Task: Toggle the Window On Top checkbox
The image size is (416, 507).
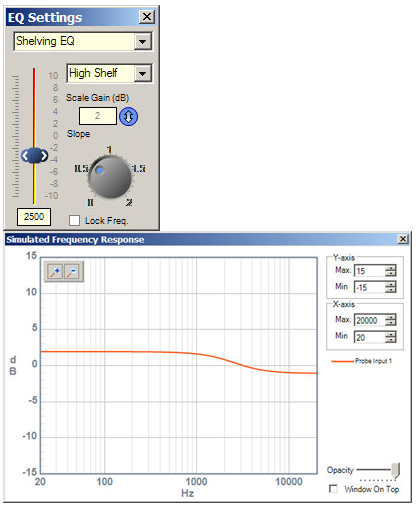Action: tap(333, 489)
